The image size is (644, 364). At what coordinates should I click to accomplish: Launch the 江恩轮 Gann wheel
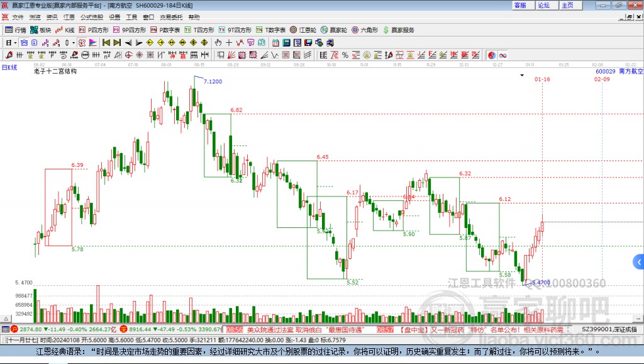click(x=303, y=30)
